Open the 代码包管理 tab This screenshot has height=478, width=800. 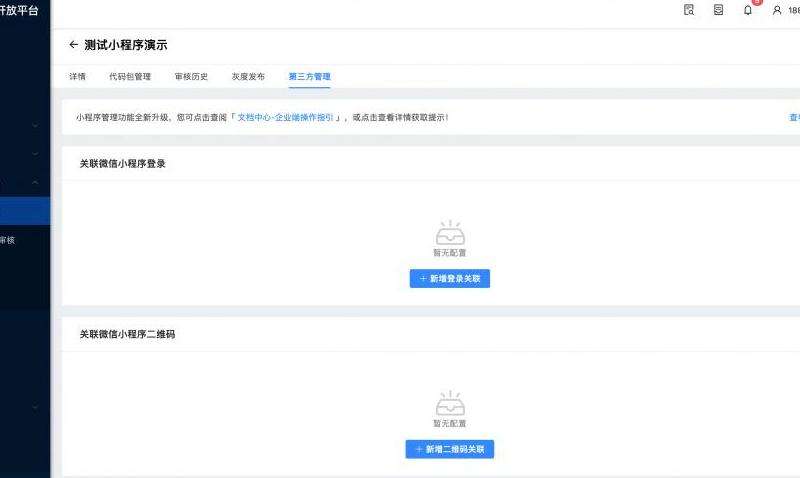click(x=130, y=76)
